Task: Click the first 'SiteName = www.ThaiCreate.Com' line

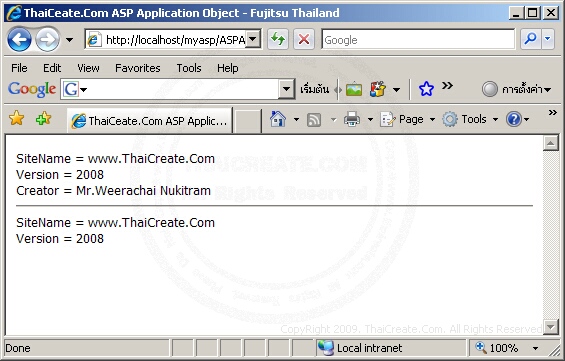Action: (x=115, y=158)
